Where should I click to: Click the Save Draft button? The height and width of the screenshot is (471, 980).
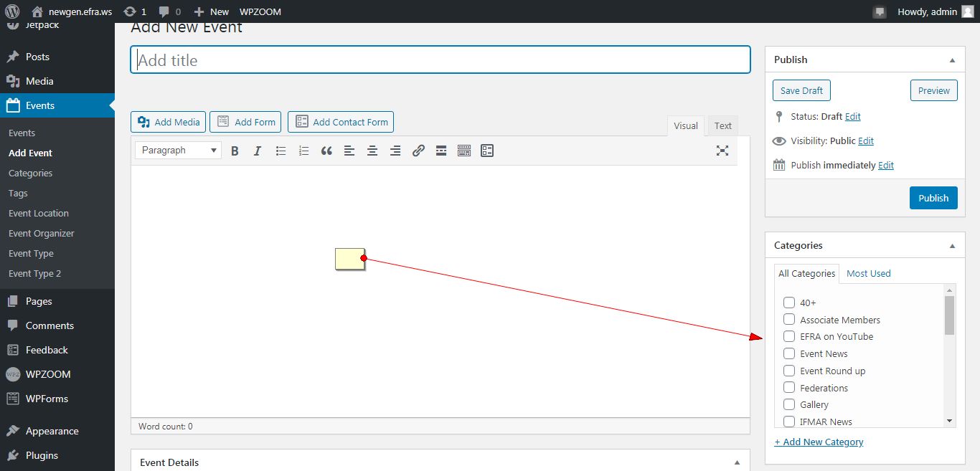pos(801,91)
